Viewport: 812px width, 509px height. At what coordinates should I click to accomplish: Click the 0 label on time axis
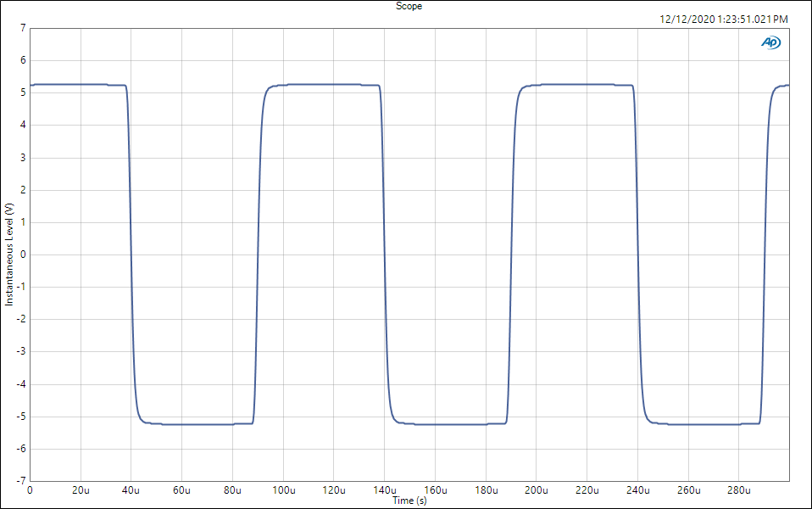pyautogui.click(x=31, y=490)
